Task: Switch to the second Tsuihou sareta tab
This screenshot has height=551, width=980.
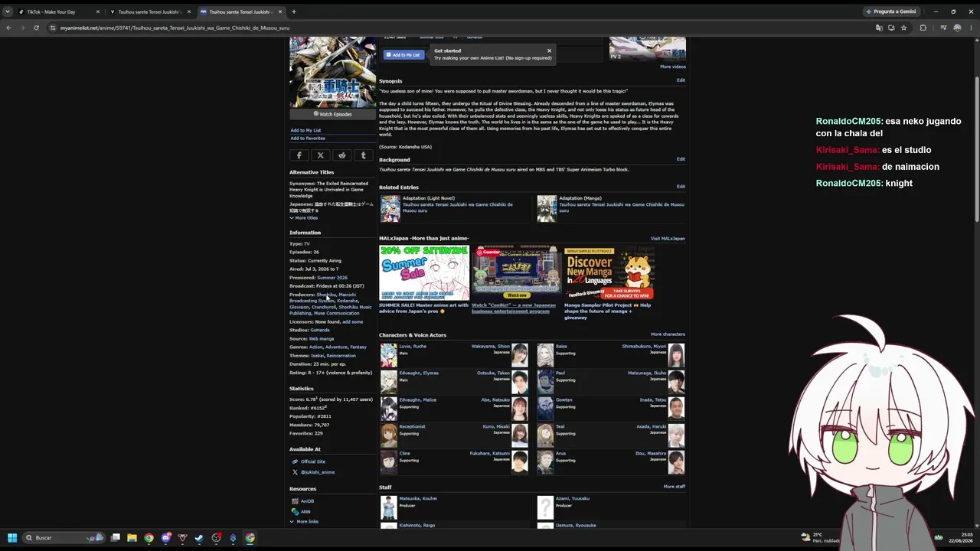Action: coord(149,11)
